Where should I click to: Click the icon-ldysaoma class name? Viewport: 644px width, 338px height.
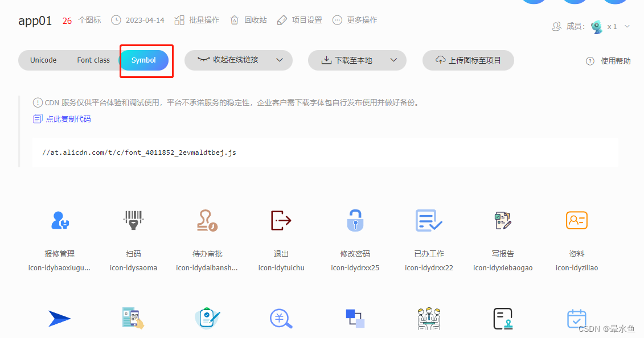click(x=133, y=268)
